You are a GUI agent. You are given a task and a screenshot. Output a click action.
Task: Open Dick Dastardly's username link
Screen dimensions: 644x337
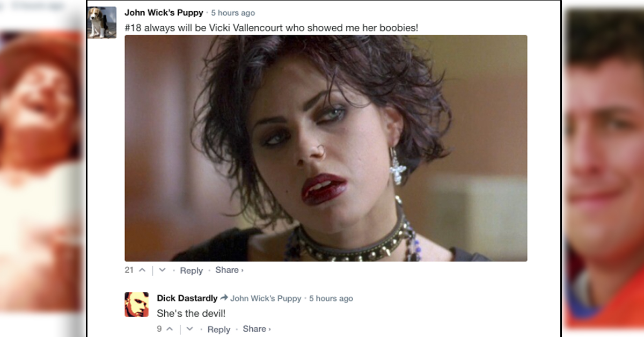[x=187, y=298]
